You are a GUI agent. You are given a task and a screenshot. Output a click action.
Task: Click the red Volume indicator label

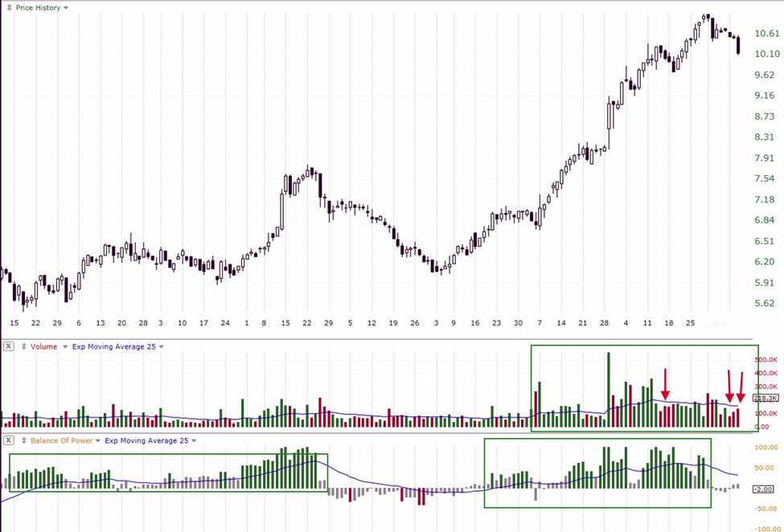pos(43,346)
